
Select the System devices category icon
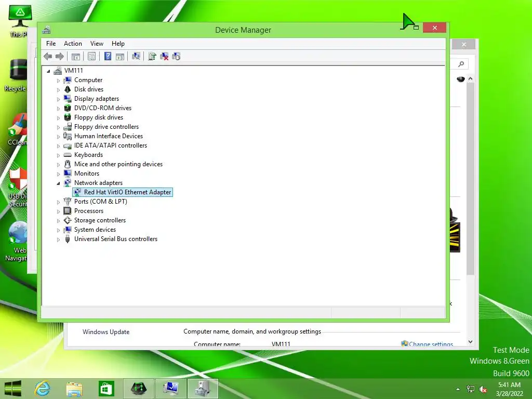pyautogui.click(x=68, y=230)
